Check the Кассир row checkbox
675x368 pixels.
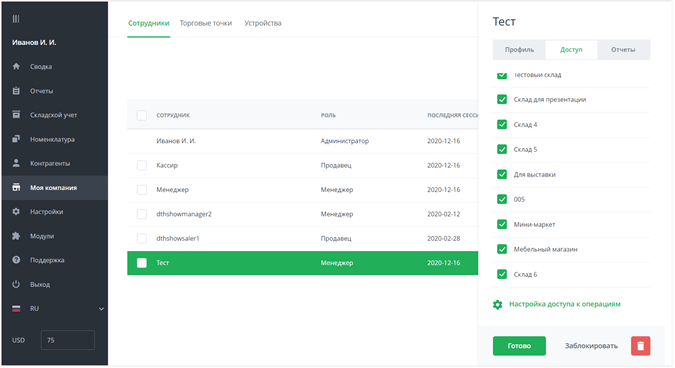(142, 165)
